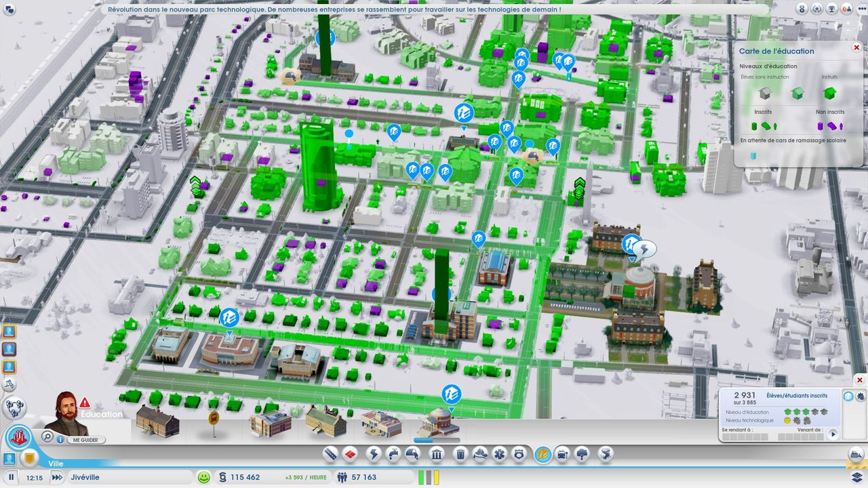Viewport: 868px width, 488px height.
Task: Open the Parks tree menu
Action: click(582, 454)
